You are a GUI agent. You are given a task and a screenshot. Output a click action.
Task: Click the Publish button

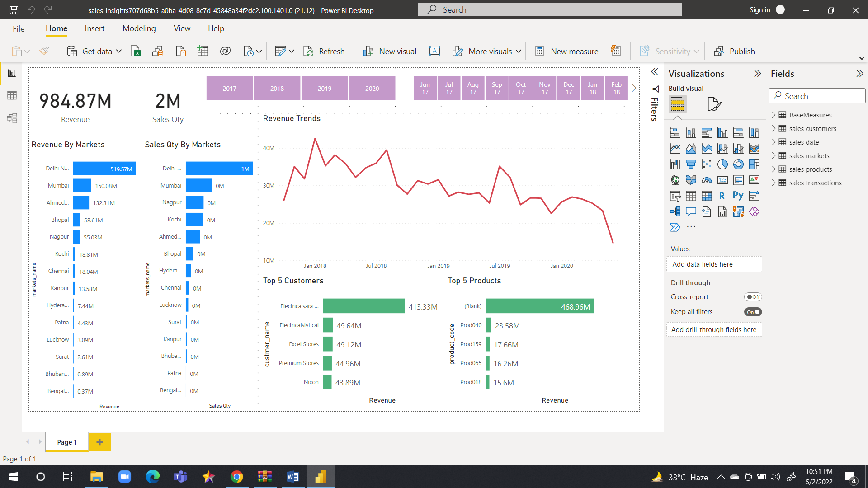pyautogui.click(x=735, y=51)
